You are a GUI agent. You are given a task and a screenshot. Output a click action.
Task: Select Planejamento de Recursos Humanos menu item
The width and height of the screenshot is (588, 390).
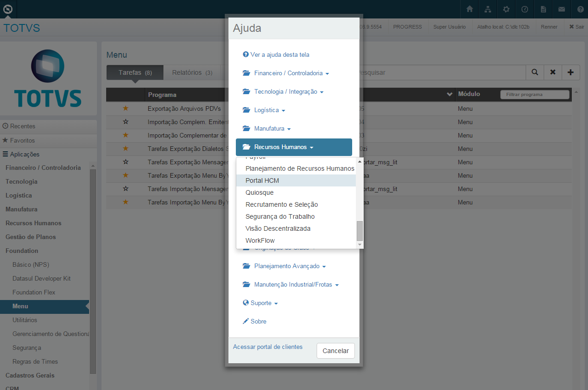coord(296,168)
